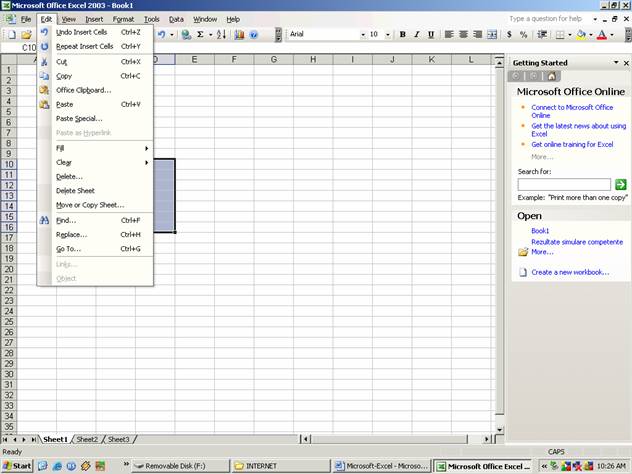Click Connect to Microsoft Office Online link
This screenshot has width=632, height=474.
pyautogui.click(x=572, y=111)
